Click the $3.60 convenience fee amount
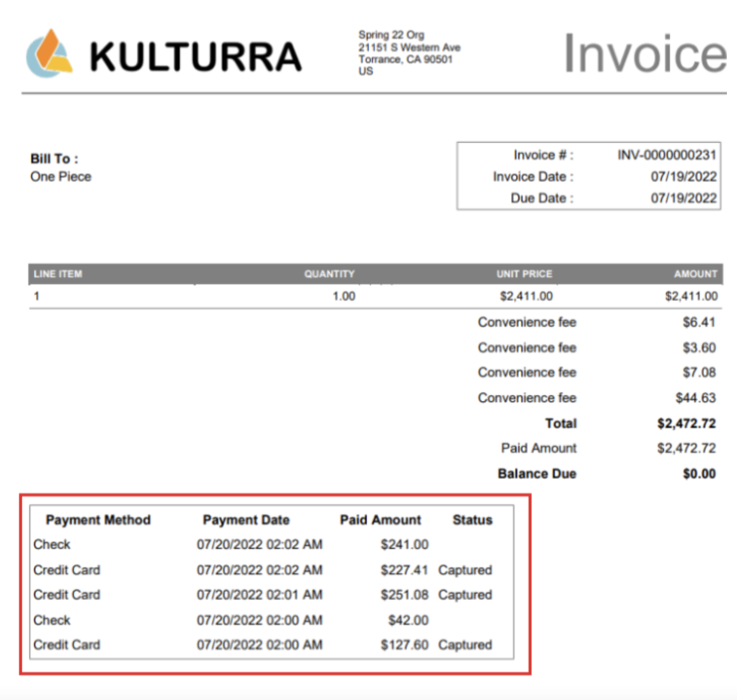This screenshot has height=700, width=737. pyautogui.click(x=699, y=348)
